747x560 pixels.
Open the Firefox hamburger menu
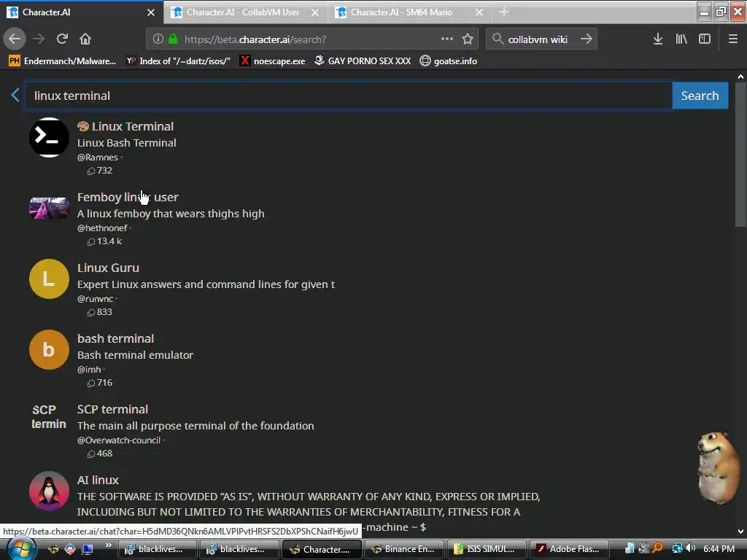click(733, 39)
